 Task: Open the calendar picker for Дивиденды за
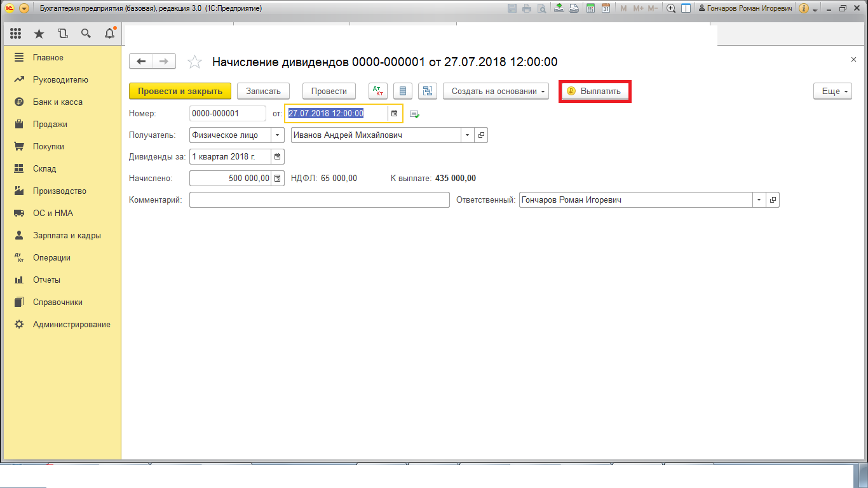pyautogui.click(x=278, y=156)
